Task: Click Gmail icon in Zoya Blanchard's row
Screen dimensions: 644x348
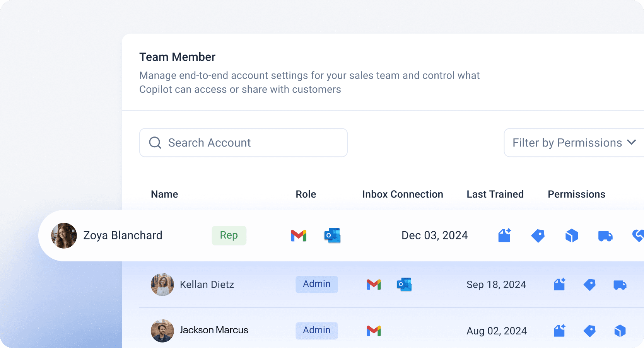Action: point(299,235)
